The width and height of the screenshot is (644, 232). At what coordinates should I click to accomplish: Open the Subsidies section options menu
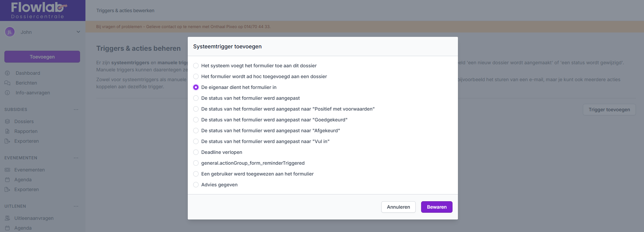(76, 110)
